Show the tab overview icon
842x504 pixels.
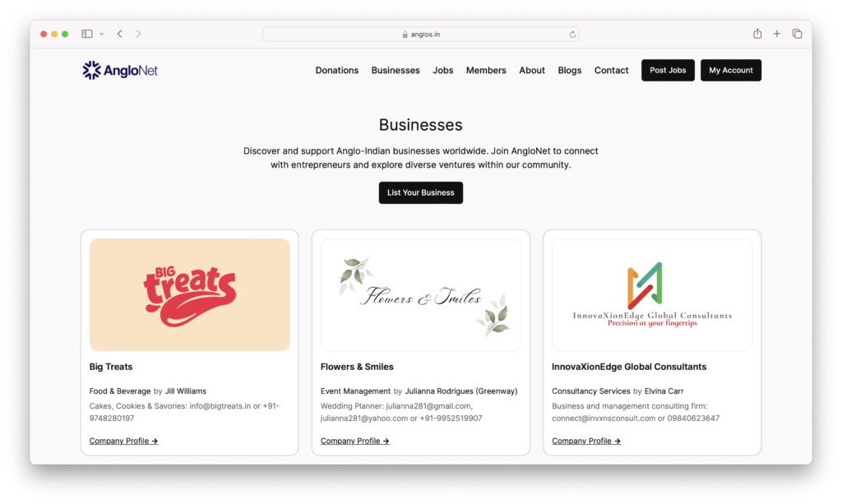tap(797, 34)
